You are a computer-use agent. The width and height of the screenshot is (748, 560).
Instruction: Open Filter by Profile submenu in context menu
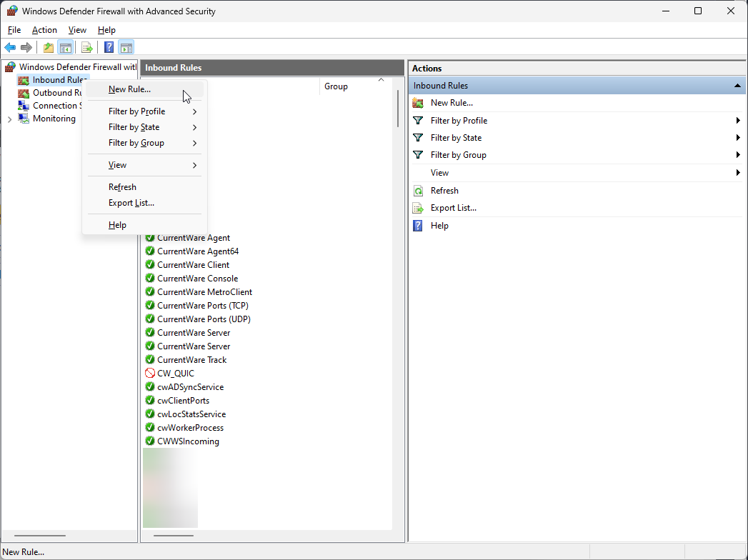(x=145, y=111)
